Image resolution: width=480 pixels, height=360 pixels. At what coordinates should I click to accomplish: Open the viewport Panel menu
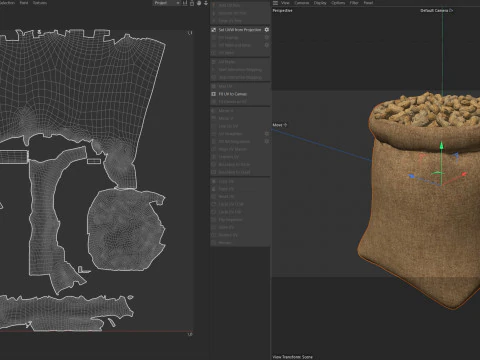pyautogui.click(x=368, y=3)
